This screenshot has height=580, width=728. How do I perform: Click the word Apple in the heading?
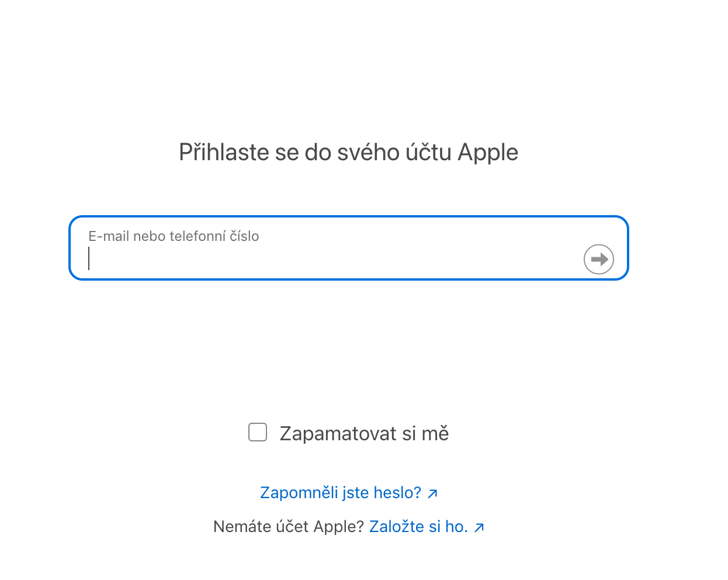488,153
